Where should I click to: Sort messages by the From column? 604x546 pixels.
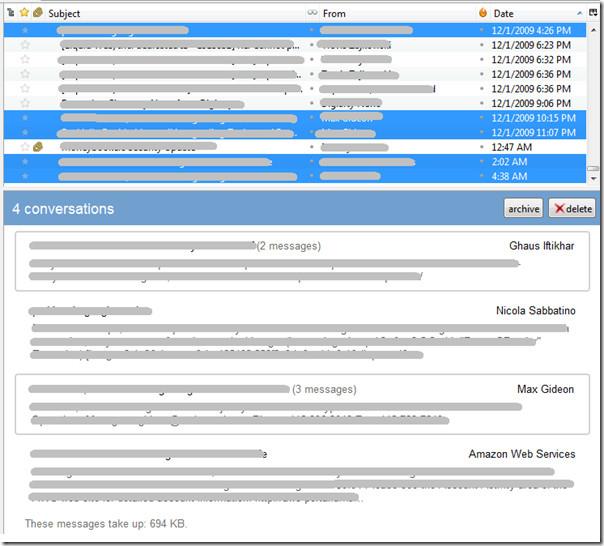coord(390,13)
